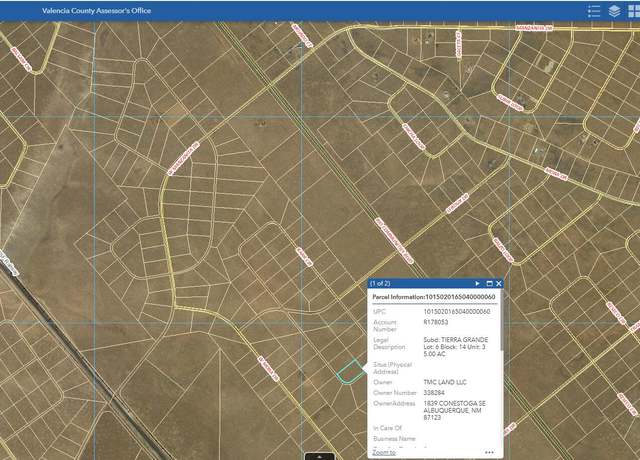Open the Layer List stacked-layers icon
640x460 pixels.
click(x=615, y=11)
